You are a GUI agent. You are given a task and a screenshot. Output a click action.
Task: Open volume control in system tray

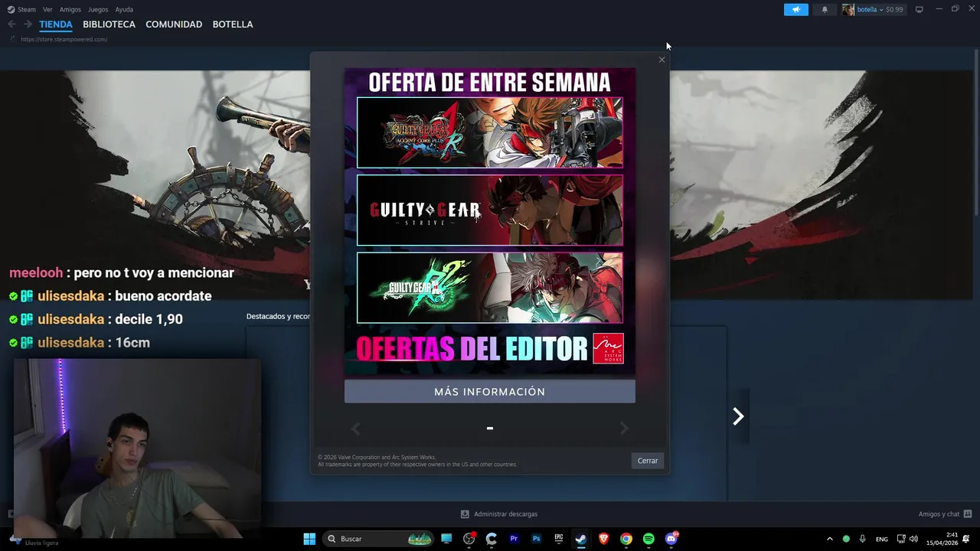(913, 539)
